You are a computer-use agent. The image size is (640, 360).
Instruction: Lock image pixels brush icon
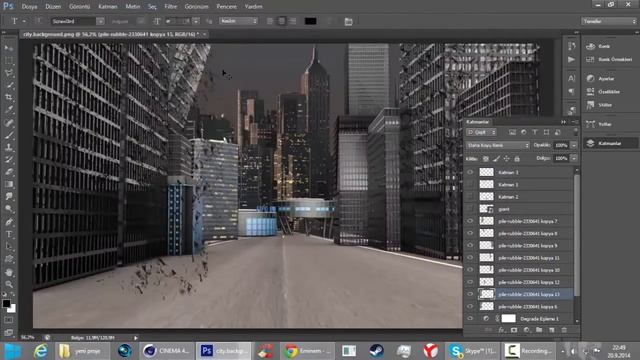point(496,158)
